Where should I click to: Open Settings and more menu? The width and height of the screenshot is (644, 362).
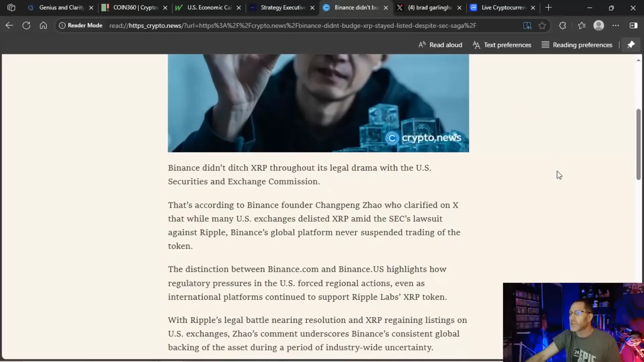[x=615, y=25]
